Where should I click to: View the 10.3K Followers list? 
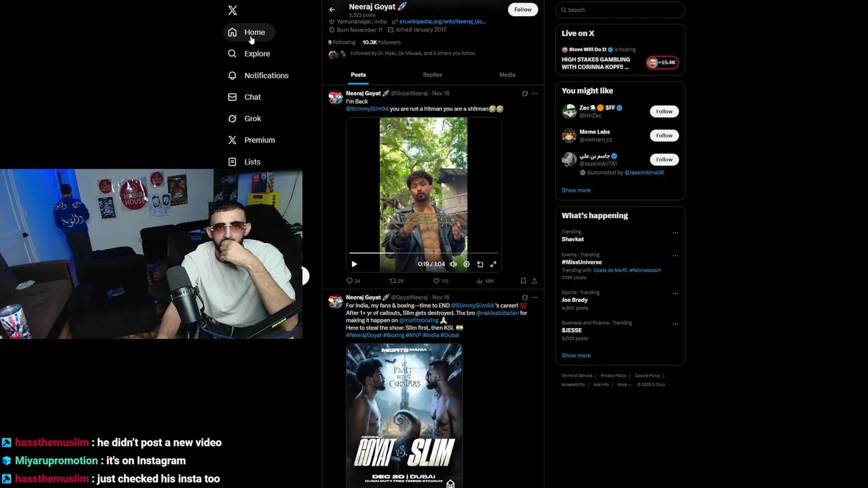381,42
